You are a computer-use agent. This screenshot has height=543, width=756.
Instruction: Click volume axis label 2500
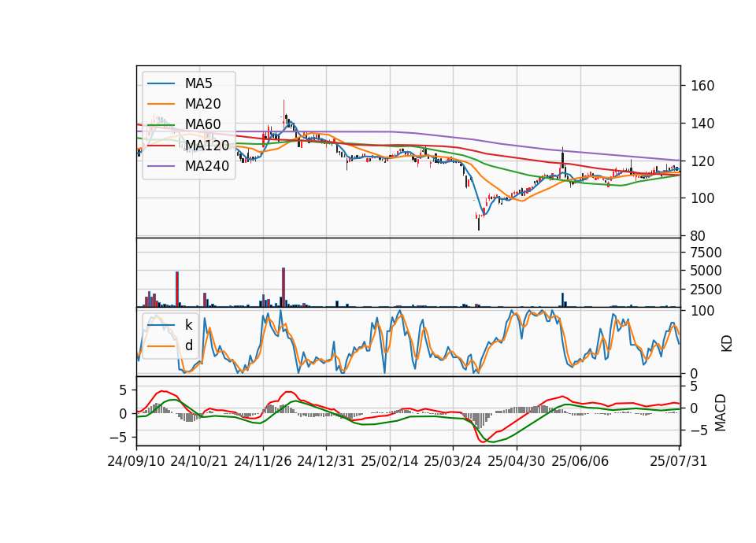coord(706,290)
